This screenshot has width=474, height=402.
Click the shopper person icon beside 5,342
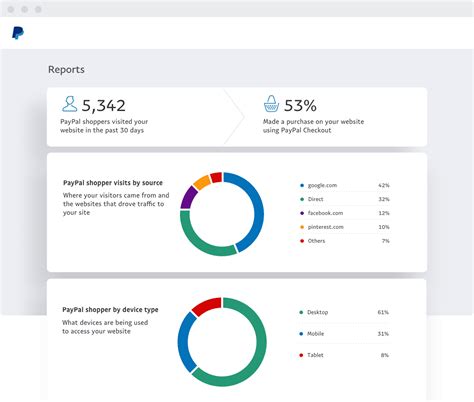(69, 104)
